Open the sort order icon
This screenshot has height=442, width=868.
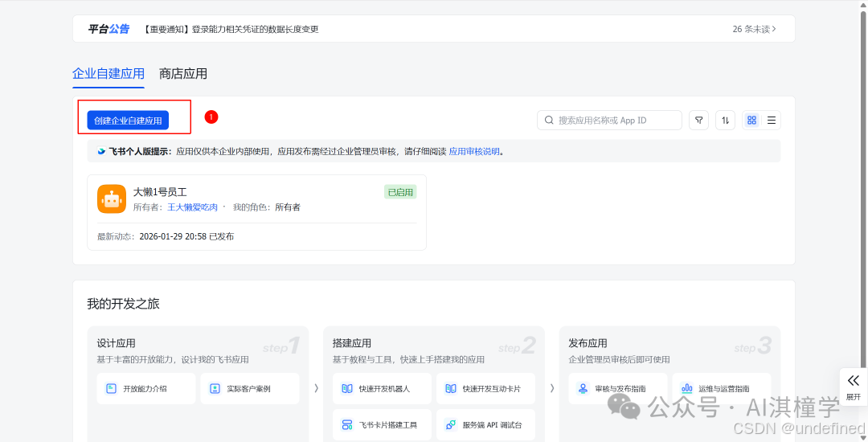pos(725,120)
